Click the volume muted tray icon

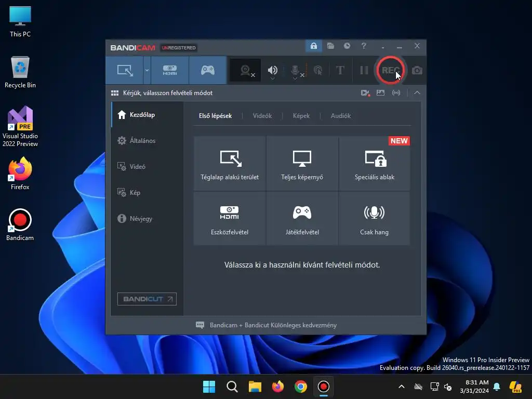[x=448, y=387]
